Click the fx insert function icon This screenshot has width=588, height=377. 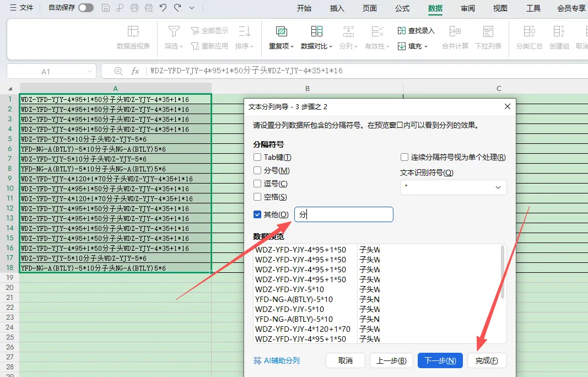135,71
